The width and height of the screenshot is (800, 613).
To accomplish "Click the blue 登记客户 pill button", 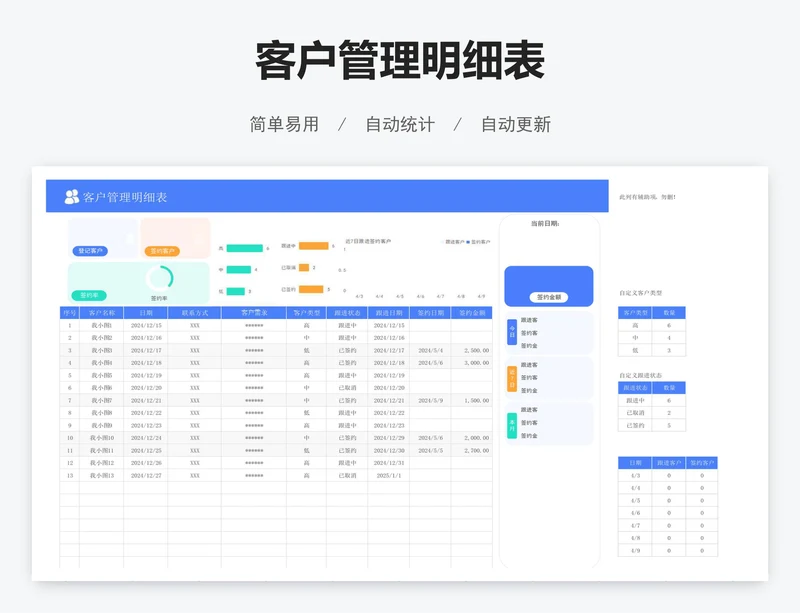I will point(90,251).
